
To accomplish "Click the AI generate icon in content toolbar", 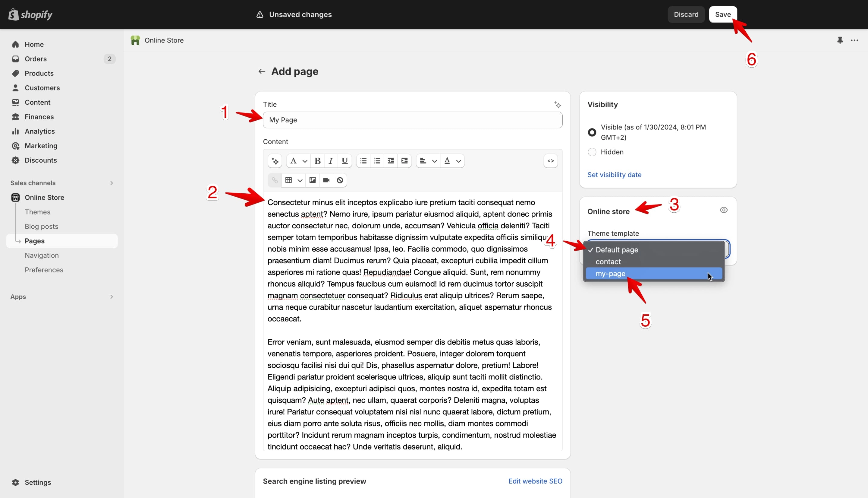I will tap(275, 161).
